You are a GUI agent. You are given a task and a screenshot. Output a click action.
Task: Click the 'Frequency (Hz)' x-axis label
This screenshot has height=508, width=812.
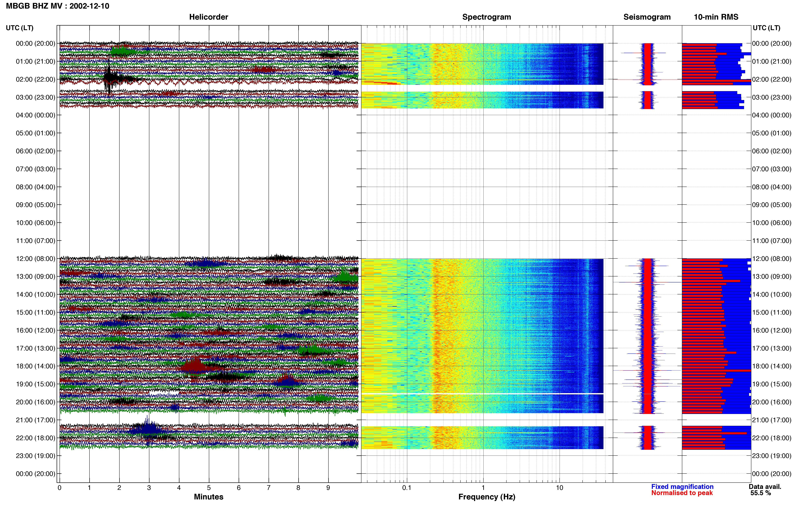[487, 497]
